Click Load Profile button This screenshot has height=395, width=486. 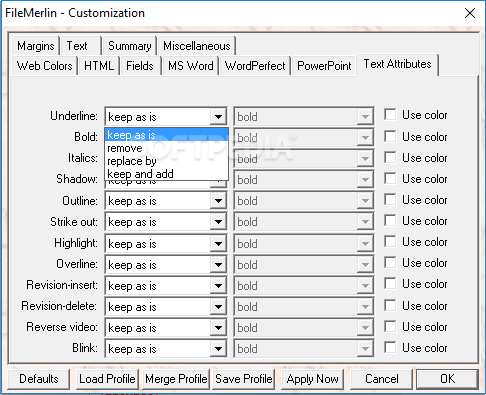pos(107,379)
